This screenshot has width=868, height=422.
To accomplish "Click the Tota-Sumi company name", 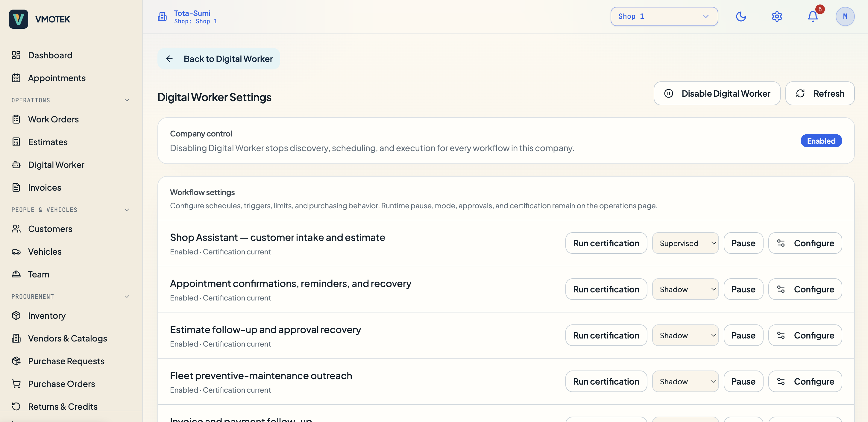I will coord(192,13).
